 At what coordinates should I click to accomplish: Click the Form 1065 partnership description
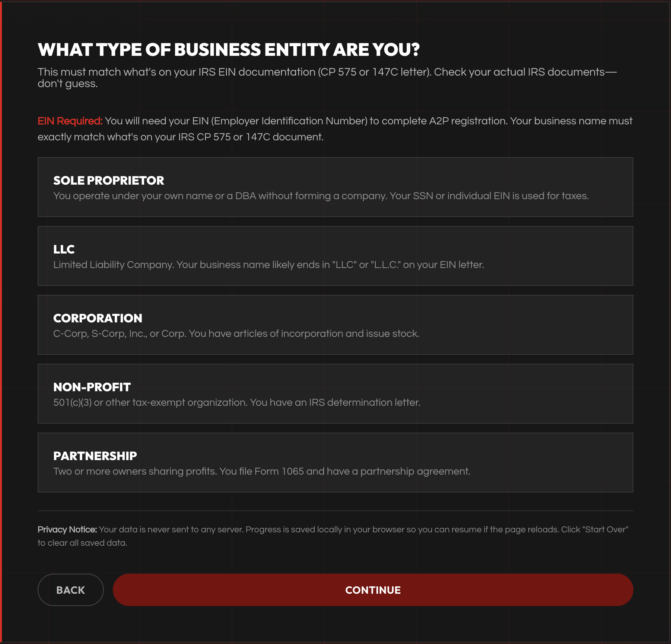pyautogui.click(x=261, y=471)
